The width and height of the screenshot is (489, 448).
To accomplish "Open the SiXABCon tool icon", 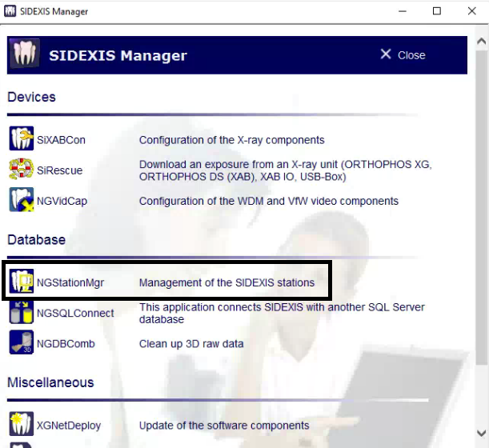I will [21, 138].
